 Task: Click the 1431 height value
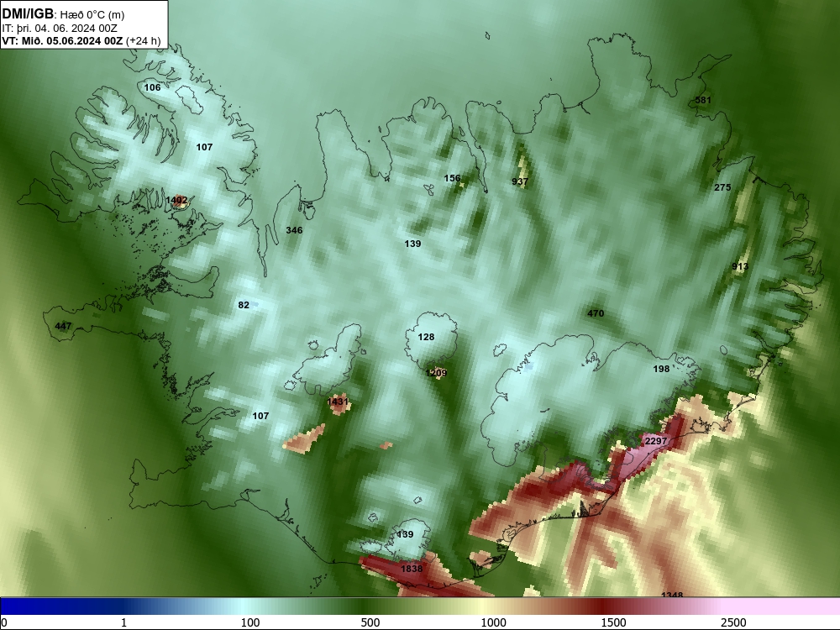coord(338,402)
